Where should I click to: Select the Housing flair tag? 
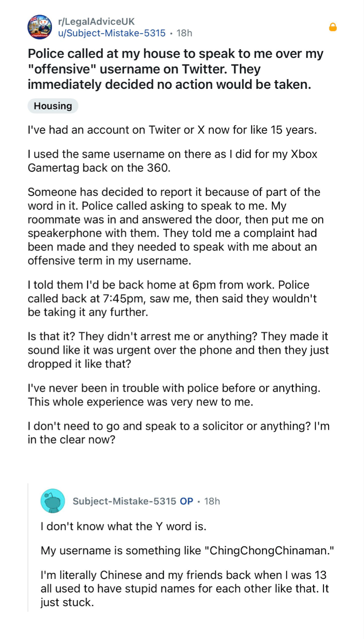tap(53, 106)
